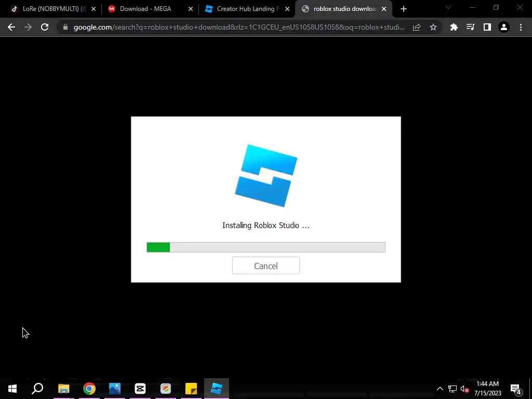532x399 pixels.
Task: Open Windows taskbar search
Action: pos(37,389)
